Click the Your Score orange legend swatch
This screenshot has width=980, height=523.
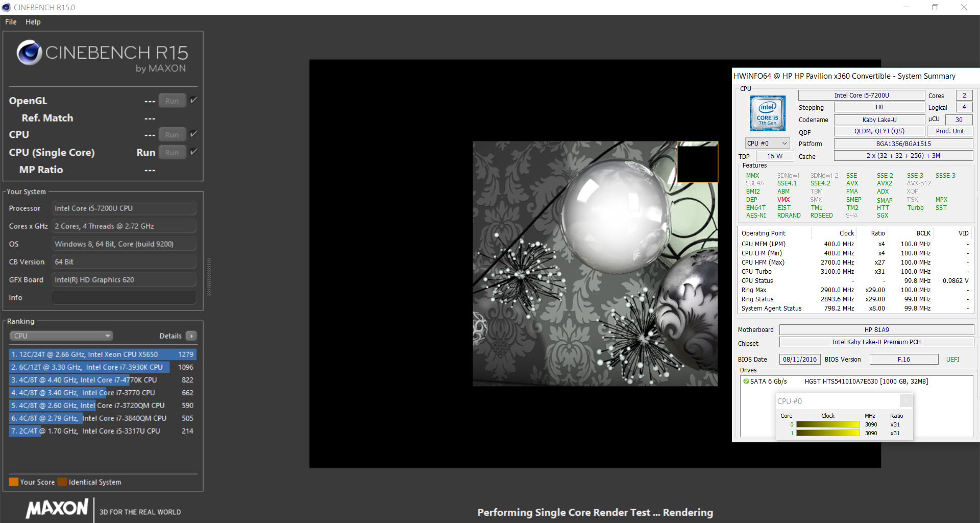tap(14, 482)
